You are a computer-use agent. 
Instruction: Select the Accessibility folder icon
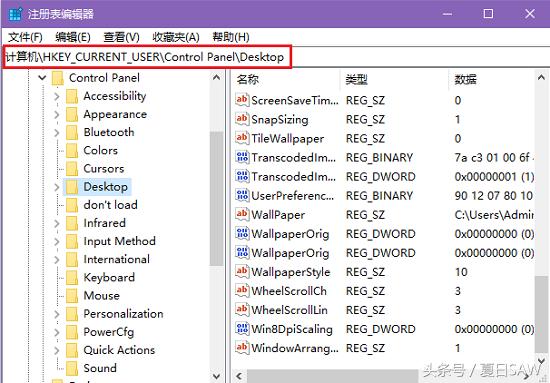pos(72,96)
